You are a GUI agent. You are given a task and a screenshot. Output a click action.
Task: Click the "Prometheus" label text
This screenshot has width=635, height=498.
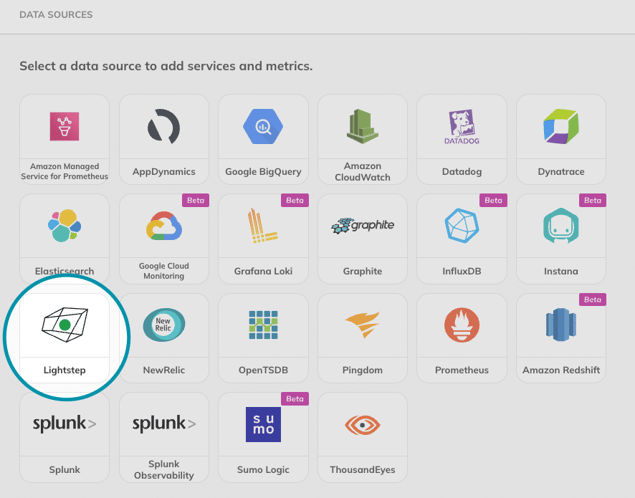point(462,370)
